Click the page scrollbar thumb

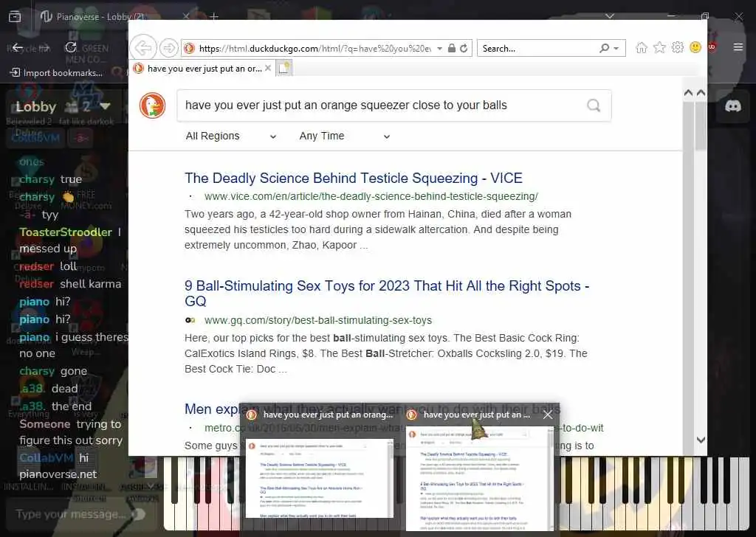701,125
